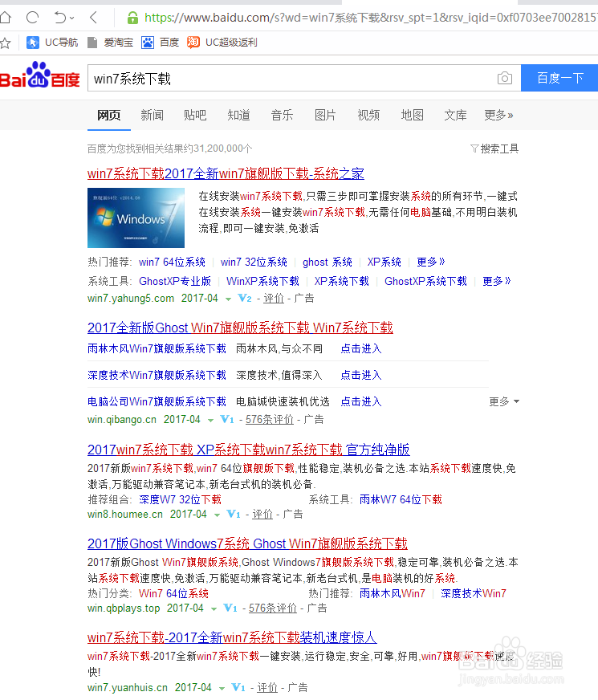Switch to the 新闻 tab

[153, 115]
